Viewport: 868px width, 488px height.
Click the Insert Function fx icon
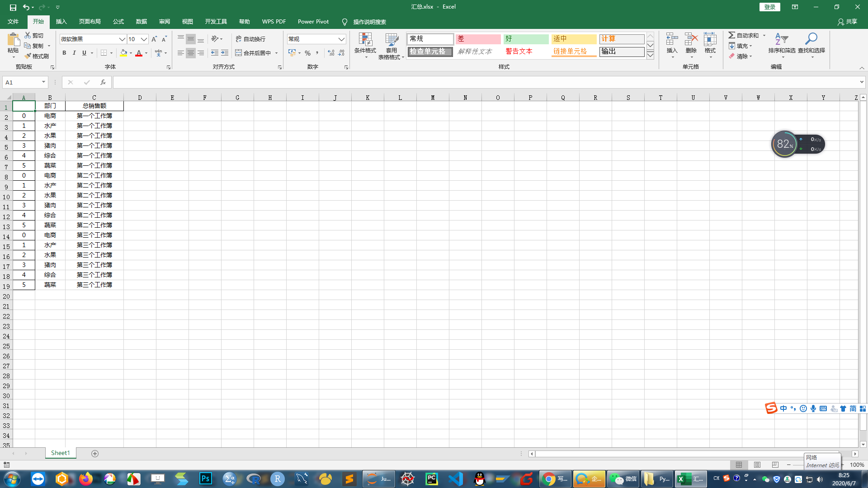click(x=103, y=82)
